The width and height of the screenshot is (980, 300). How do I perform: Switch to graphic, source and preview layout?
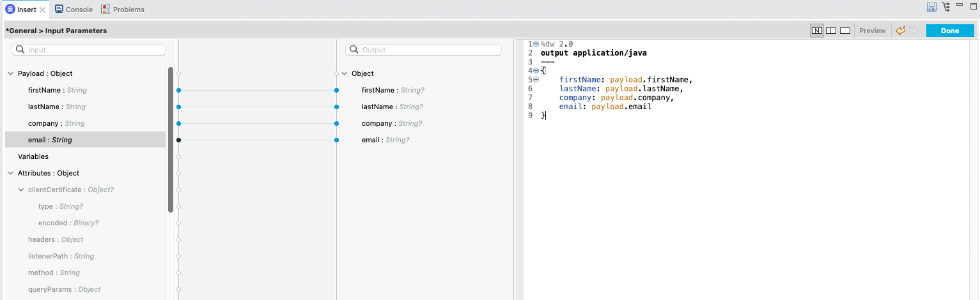click(816, 31)
